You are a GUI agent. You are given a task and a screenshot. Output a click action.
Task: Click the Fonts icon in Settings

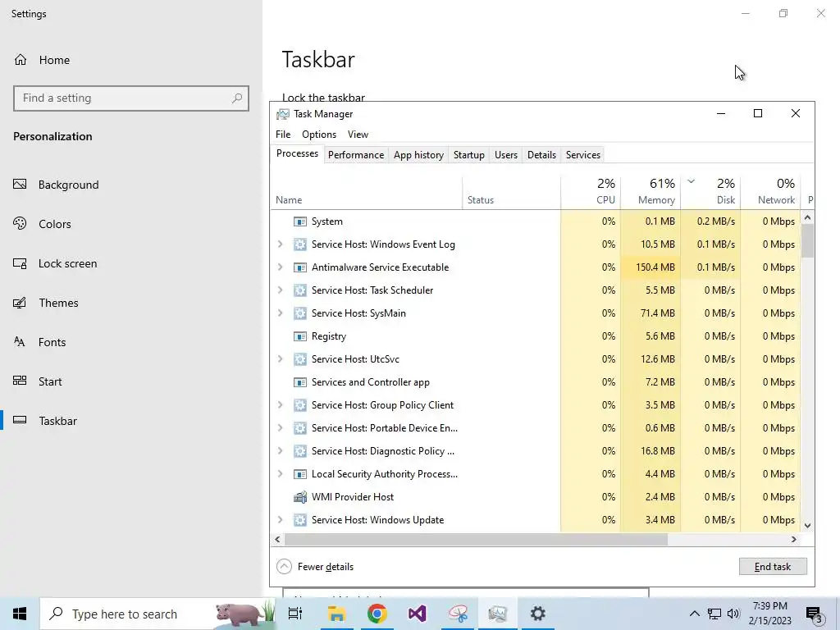click(20, 342)
